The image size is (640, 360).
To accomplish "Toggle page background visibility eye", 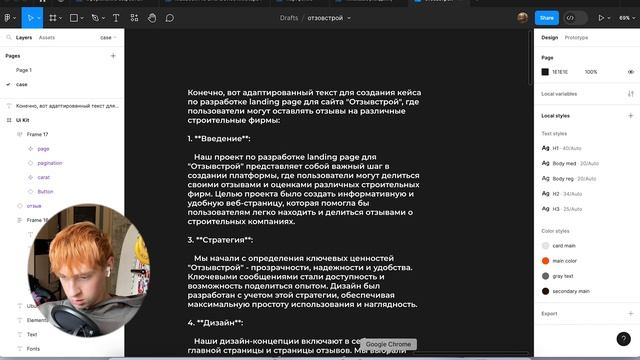I will 631,72.
